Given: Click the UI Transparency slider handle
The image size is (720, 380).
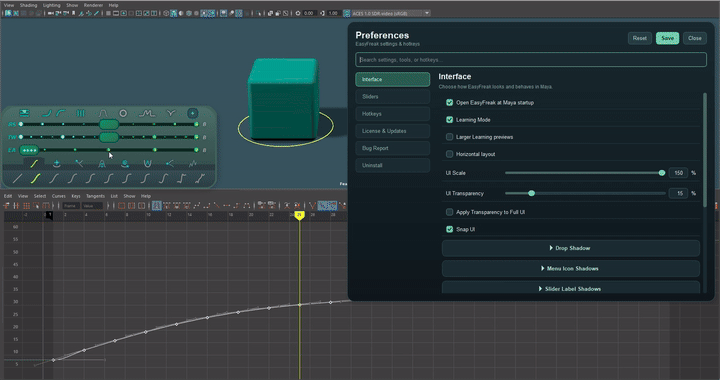Looking at the screenshot, I should pyautogui.click(x=531, y=193).
